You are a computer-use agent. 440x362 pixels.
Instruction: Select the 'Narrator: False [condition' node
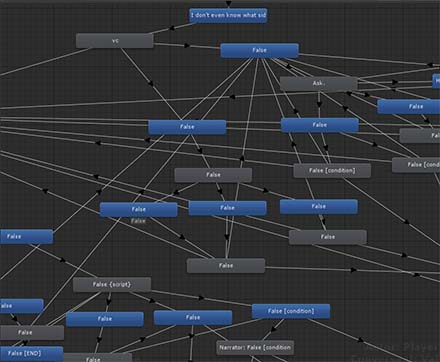point(255,348)
